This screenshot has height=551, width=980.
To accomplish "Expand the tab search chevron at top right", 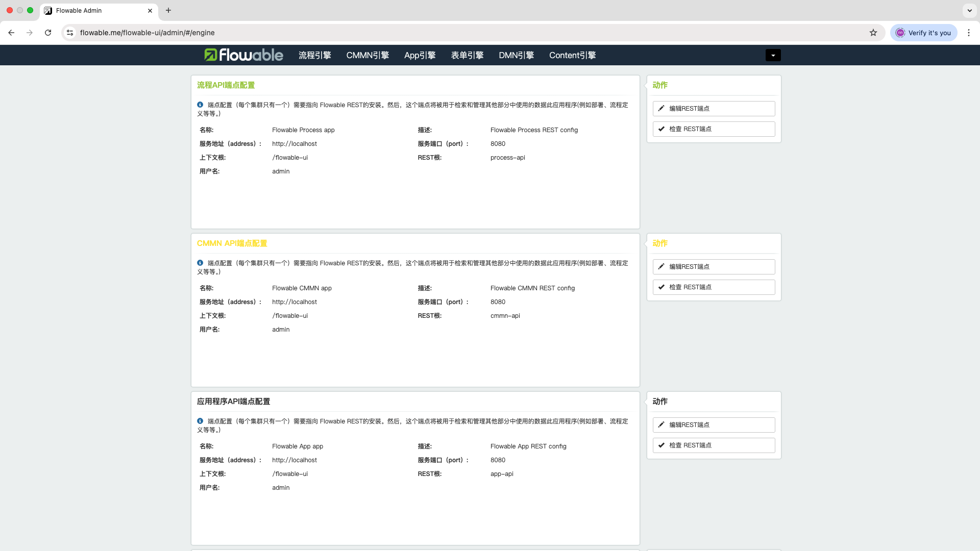I will pos(969,10).
